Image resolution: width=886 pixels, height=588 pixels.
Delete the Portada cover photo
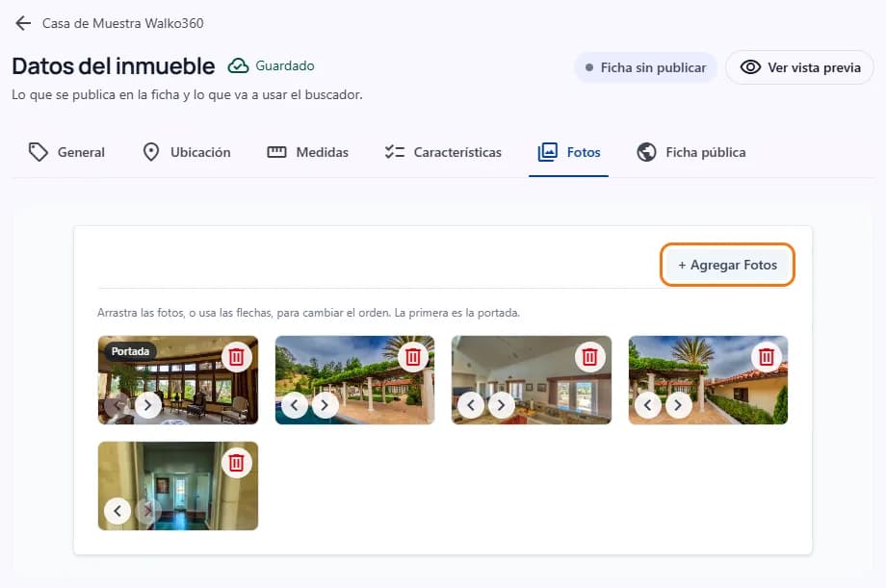pos(236,357)
